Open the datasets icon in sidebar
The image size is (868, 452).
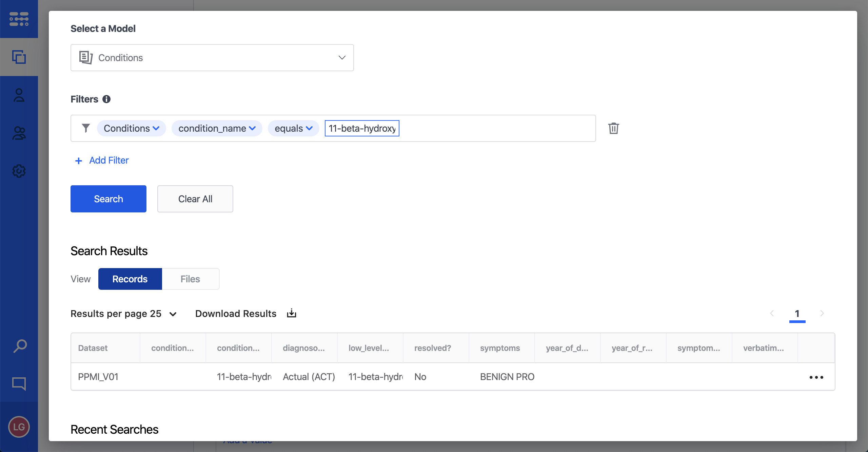pos(19,57)
